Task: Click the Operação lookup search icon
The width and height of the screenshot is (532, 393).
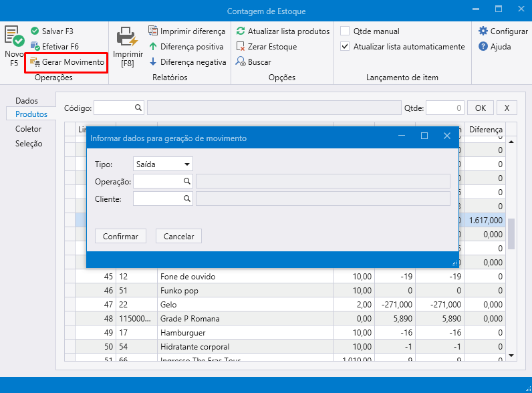Action: coord(187,181)
